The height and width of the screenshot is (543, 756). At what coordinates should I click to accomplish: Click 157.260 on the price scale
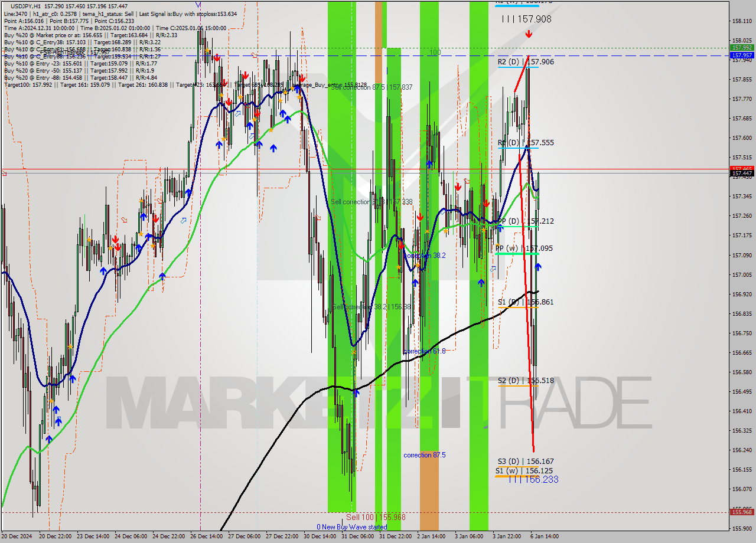pos(742,215)
